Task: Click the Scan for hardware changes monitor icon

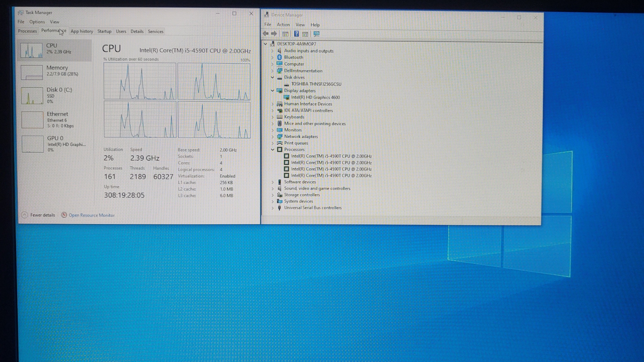Action: click(x=317, y=34)
